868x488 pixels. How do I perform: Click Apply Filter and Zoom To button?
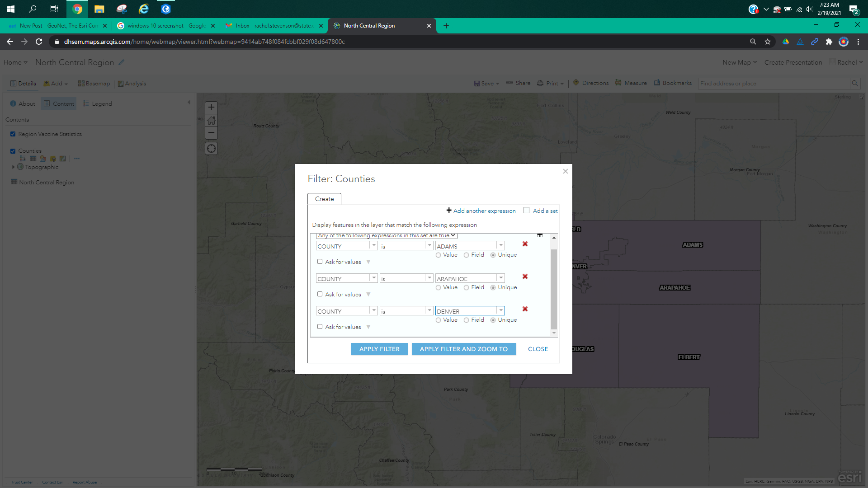(x=463, y=349)
